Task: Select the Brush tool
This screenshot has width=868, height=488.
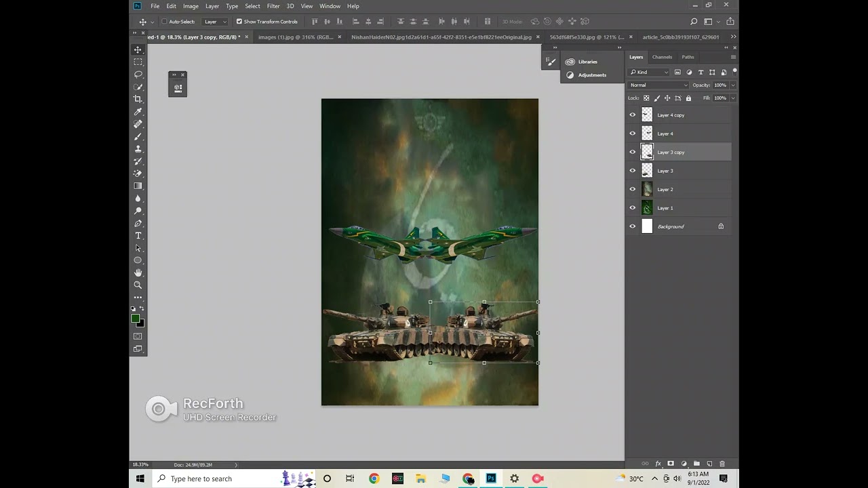Action: pos(138,136)
